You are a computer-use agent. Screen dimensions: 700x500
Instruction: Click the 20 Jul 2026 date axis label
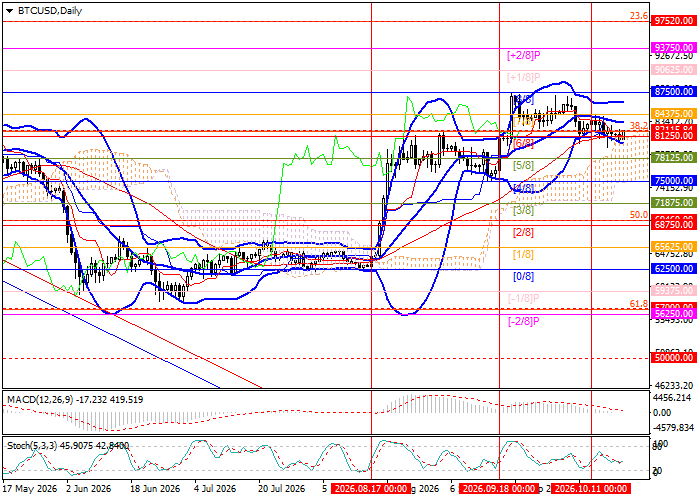tap(282, 489)
